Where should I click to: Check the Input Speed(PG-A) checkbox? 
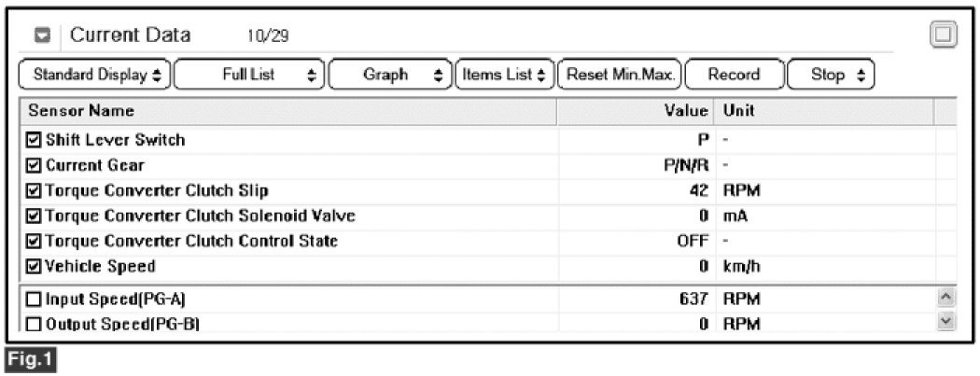pyautogui.click(x=35, y=299)
